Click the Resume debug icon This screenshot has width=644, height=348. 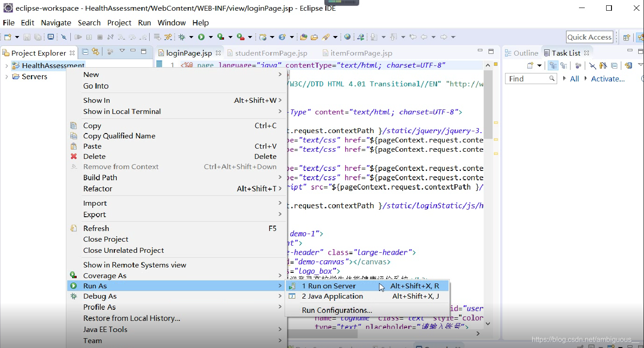78,37
